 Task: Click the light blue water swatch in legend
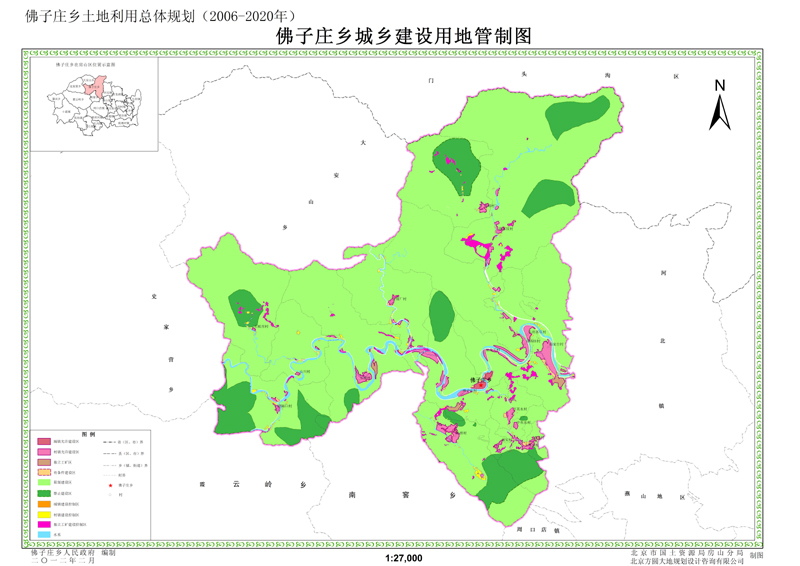tap(44, 536)
